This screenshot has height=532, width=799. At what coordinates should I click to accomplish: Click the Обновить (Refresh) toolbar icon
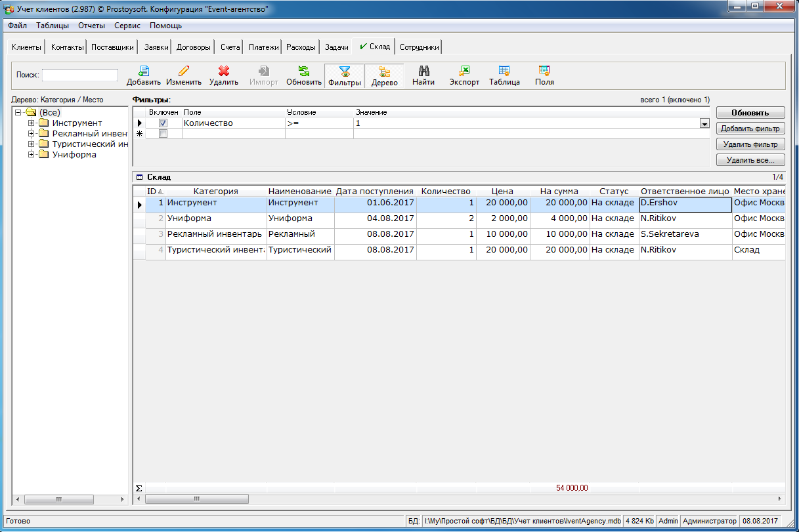[303, 72]
